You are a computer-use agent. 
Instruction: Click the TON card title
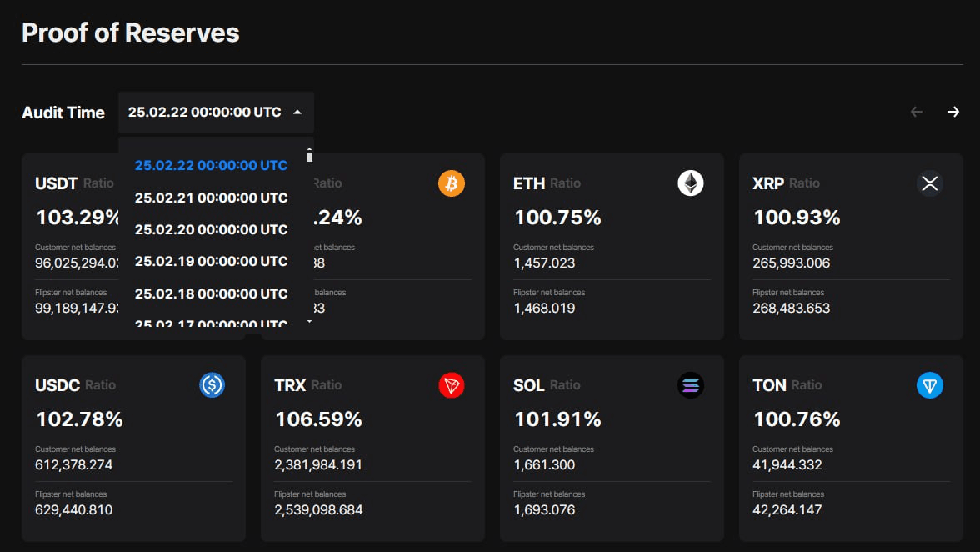[769, 386]
